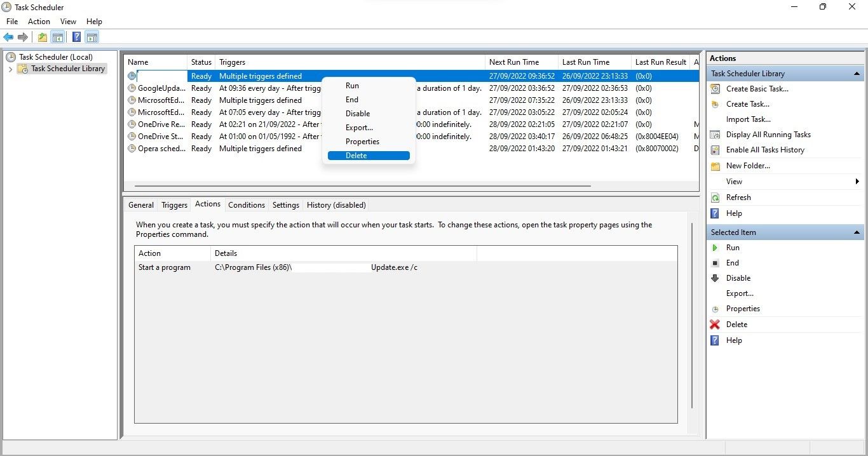Click the Refresh icon in Actions pane
The width and height of the screenshot is (868, 456).
pos(715,198)
